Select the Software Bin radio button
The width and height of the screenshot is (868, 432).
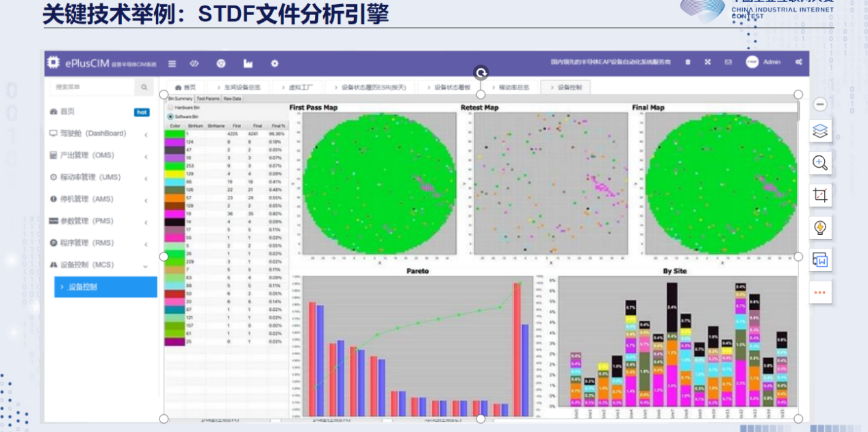pos(170,116)
